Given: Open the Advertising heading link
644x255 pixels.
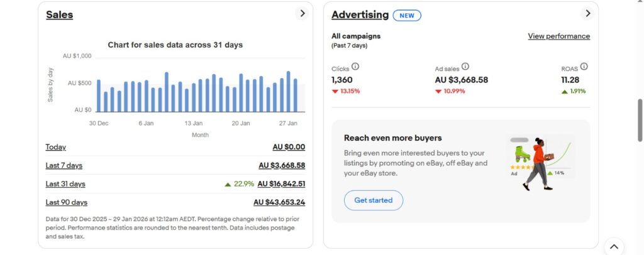Looking at the screenshot, I should pos(360,14).
